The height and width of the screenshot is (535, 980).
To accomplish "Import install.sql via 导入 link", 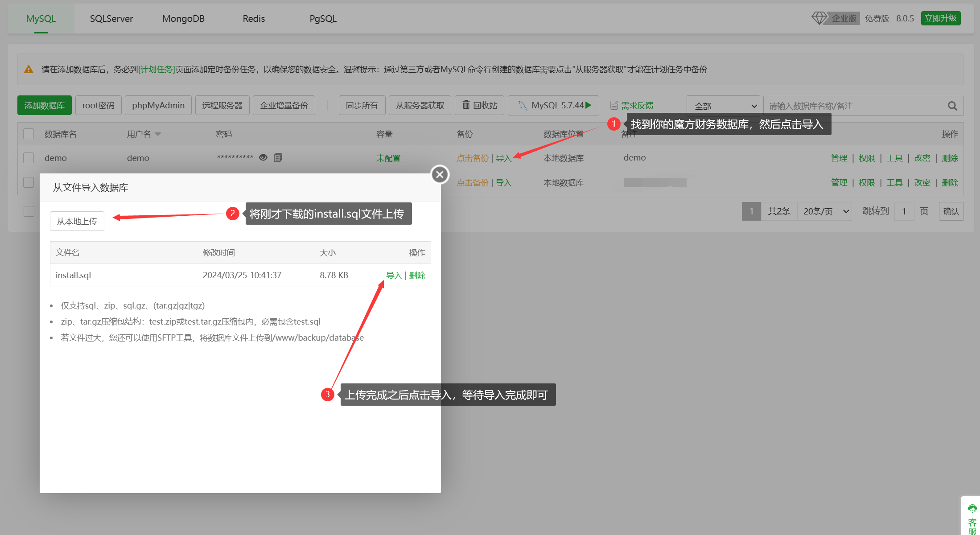I will (x=394, y=276).
